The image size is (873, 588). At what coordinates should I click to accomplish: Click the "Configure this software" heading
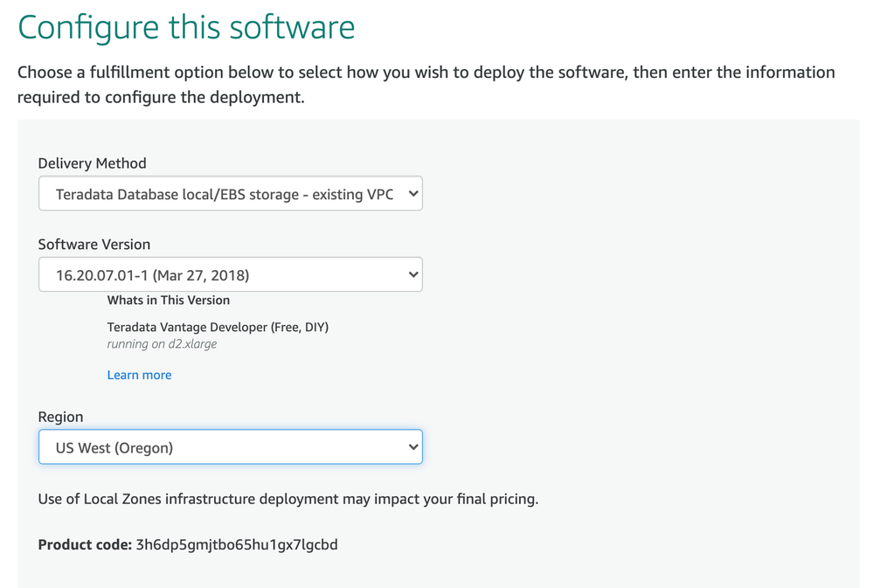coord(186,27)
